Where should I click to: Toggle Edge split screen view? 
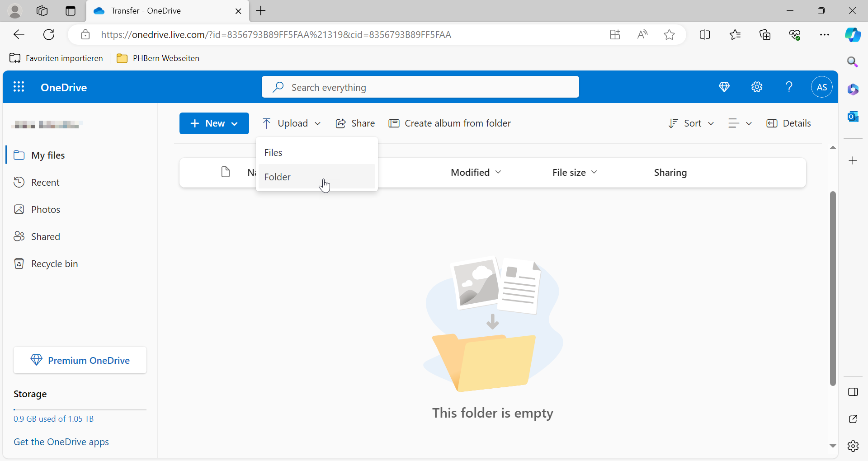tap(704, 35)
